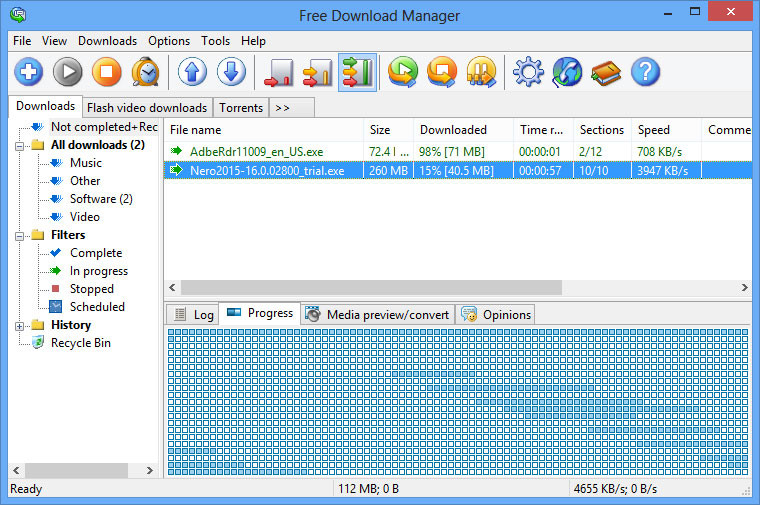Click the 4655 KB/s status bar entry
The height and width of the screenshot is (505, 760).
615,489
